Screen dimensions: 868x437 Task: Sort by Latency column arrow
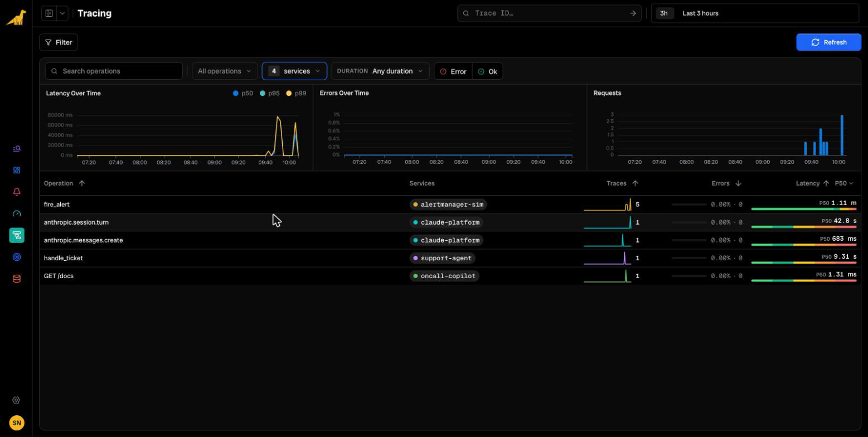[x=826, y=183]
